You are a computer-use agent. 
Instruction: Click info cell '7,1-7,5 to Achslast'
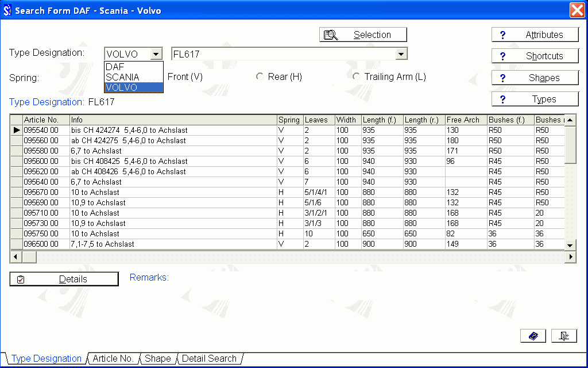[x=173, y=244]
